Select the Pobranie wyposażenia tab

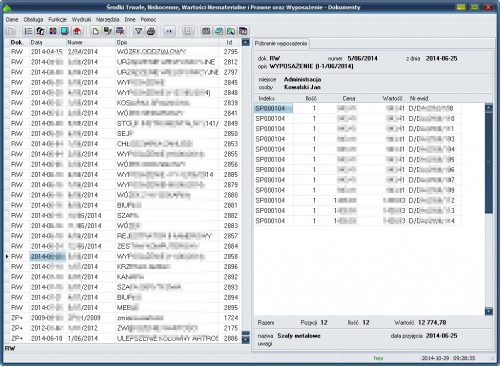tap(281, 43)
